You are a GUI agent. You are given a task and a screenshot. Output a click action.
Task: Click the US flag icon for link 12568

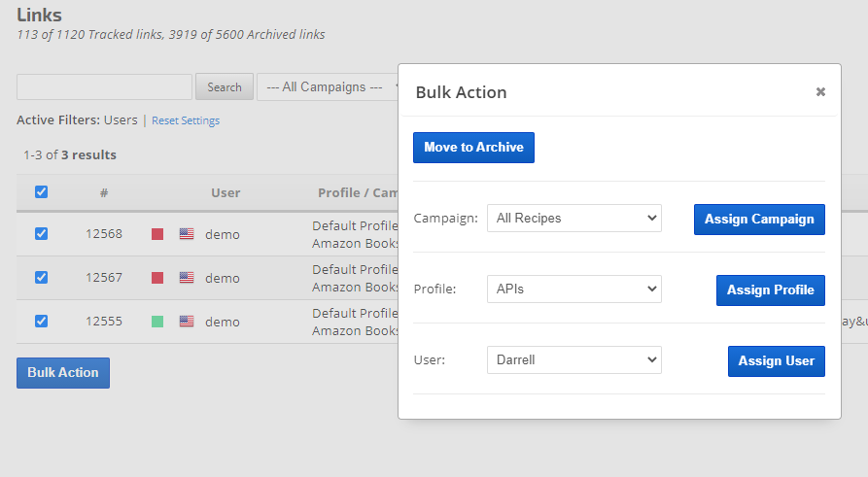[187, 234]
